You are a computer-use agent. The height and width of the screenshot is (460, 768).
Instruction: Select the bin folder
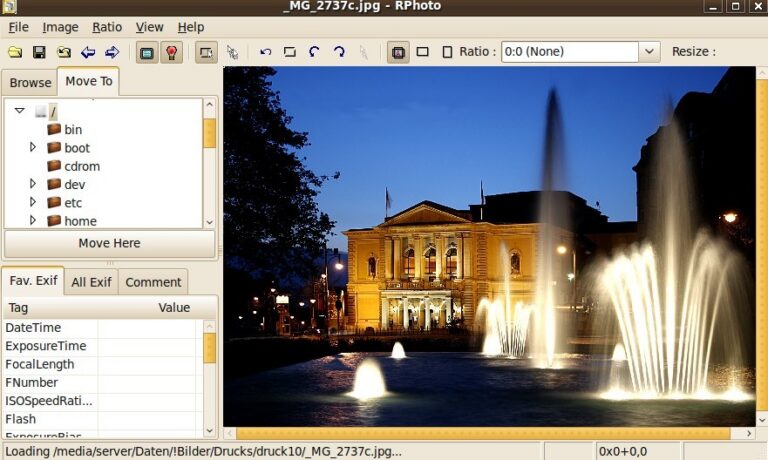[x=73, y=129]
